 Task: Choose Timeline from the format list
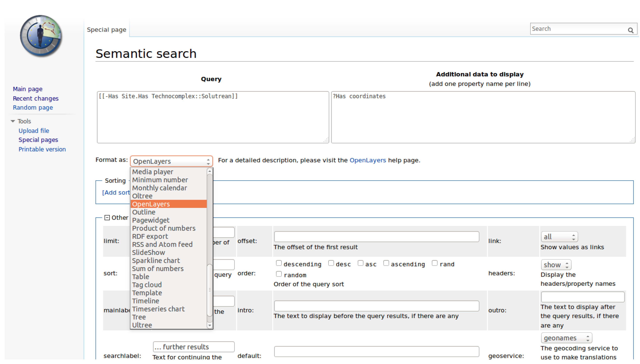(146, 301)
